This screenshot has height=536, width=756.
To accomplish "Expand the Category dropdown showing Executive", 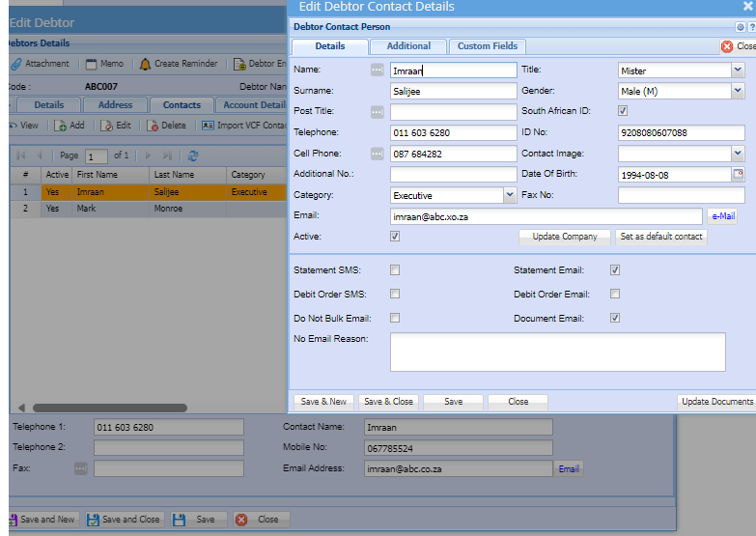I will point(510,195).
